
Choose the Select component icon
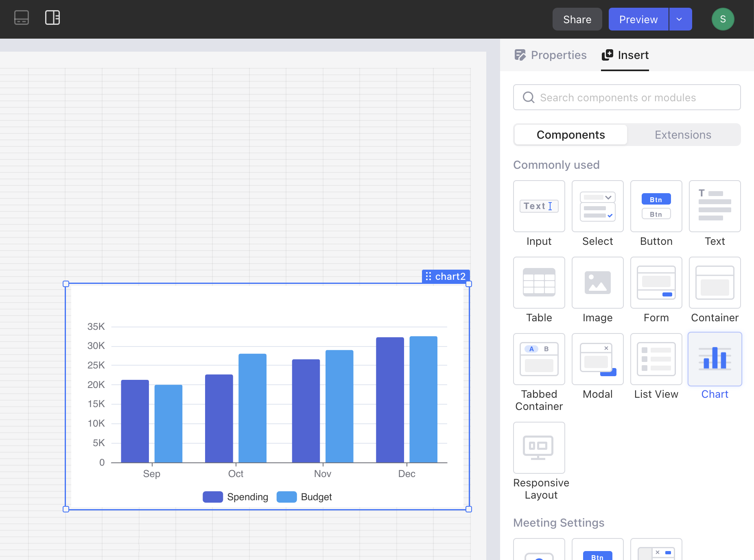(x=597, y=206)
